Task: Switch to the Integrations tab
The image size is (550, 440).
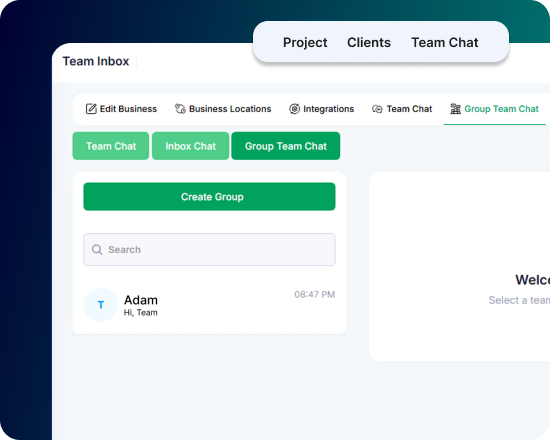Action: coord(322,109)
